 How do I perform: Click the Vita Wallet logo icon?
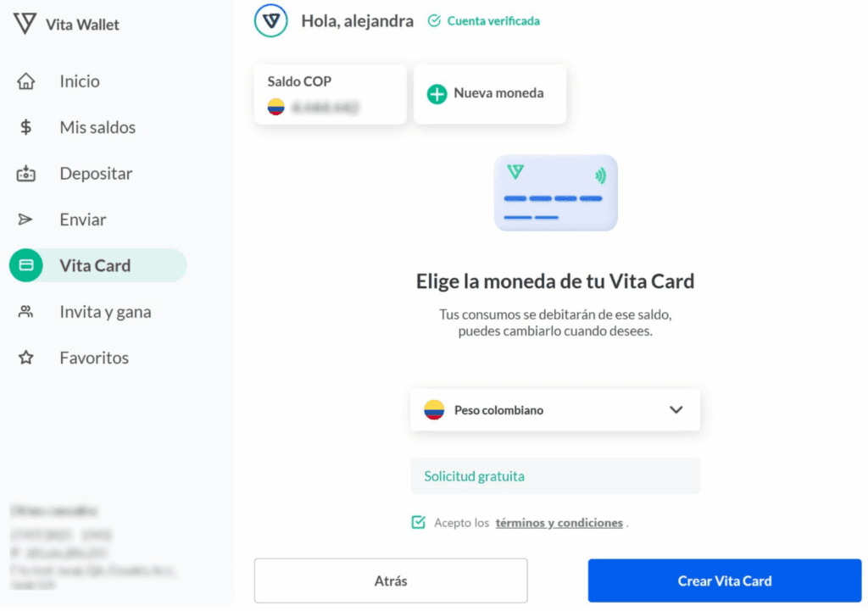pyautogui.click(x=25, y=24)
